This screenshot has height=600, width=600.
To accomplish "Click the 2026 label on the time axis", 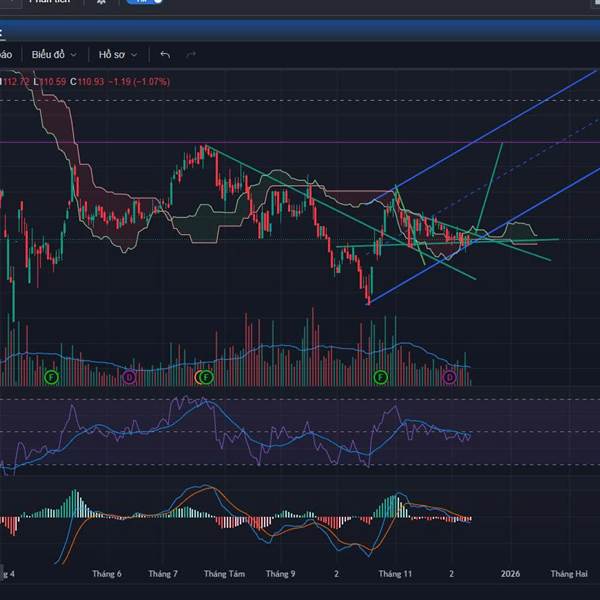I will click(511, 574).
